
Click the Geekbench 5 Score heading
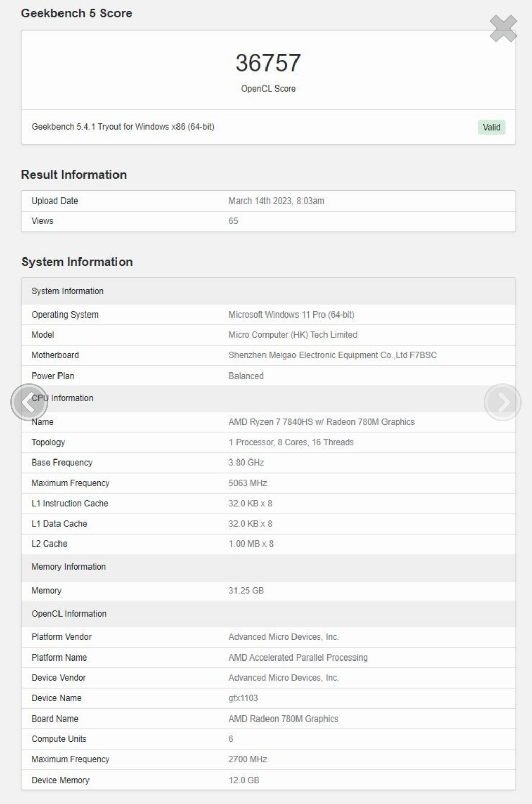click(x=76, y=13)
